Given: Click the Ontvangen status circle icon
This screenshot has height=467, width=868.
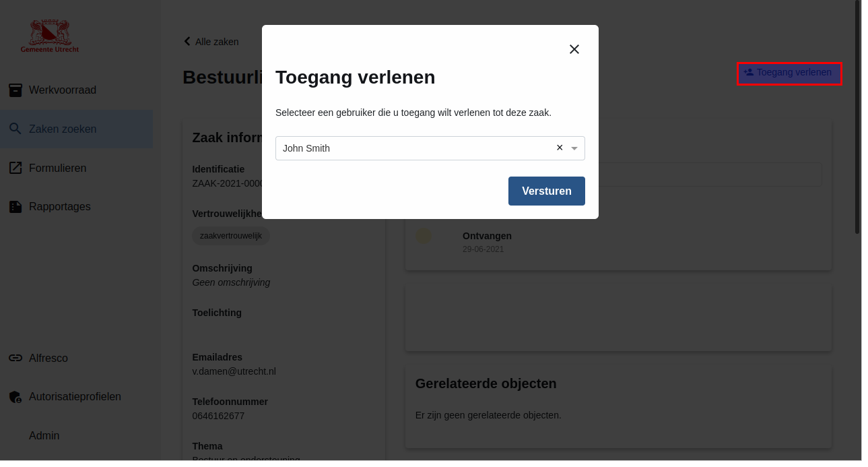Looking at the screenshot, I should pos(423,236).
